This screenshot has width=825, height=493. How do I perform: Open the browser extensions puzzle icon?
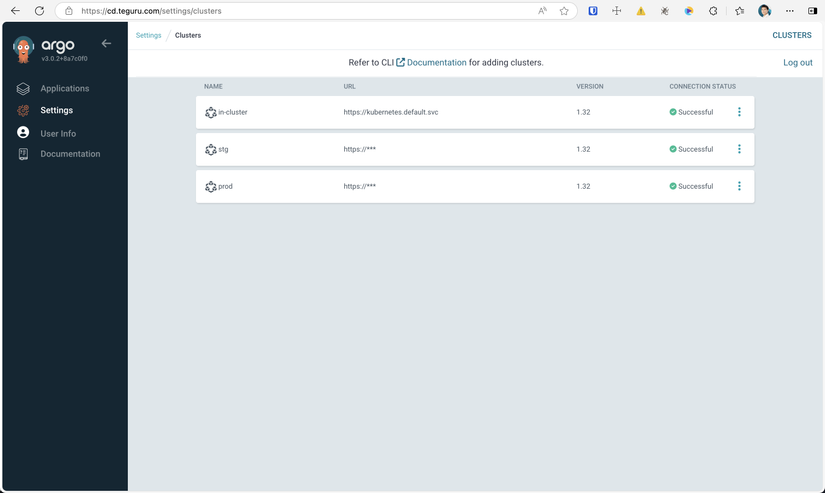[713, 11]
